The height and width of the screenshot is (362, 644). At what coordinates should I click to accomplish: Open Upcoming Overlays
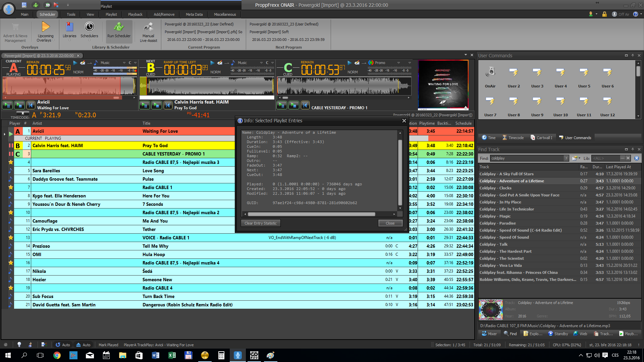click(46, 32)
